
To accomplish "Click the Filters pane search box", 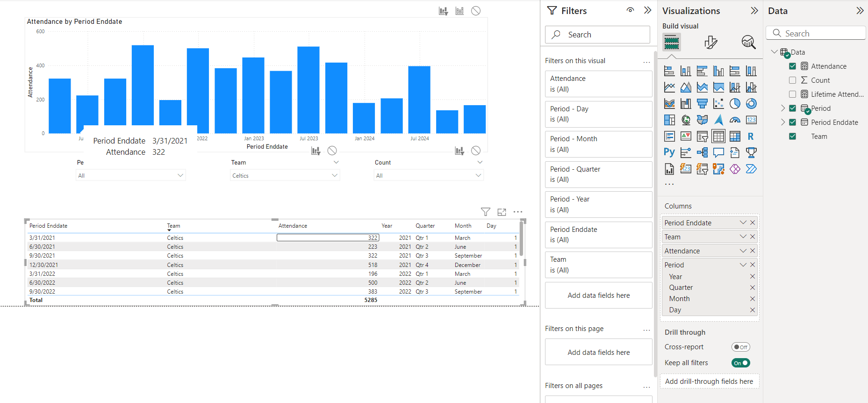I will tap(597, 35).
